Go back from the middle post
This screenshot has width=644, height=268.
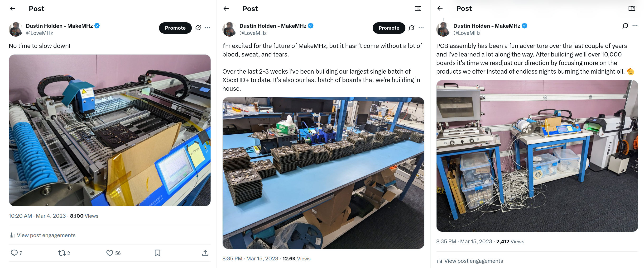226,9
